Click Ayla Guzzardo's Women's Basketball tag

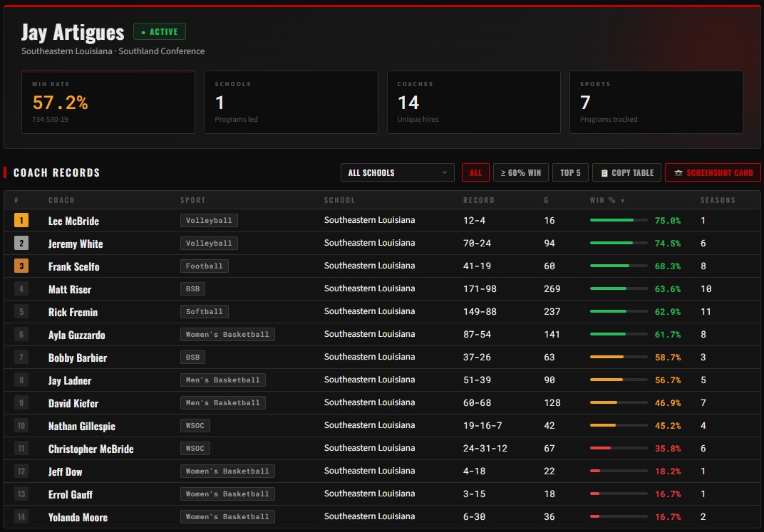click(227, 335)
